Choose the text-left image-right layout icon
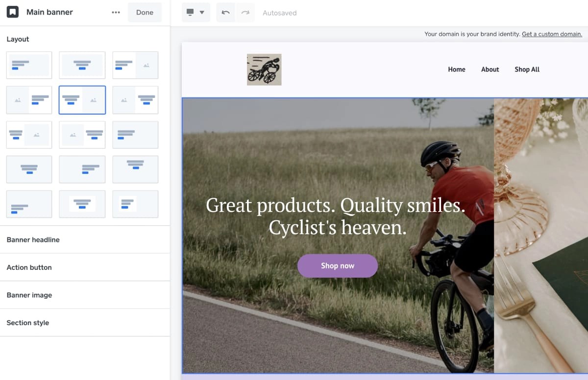This screenshot has height=380, width=588. (29, 135)
